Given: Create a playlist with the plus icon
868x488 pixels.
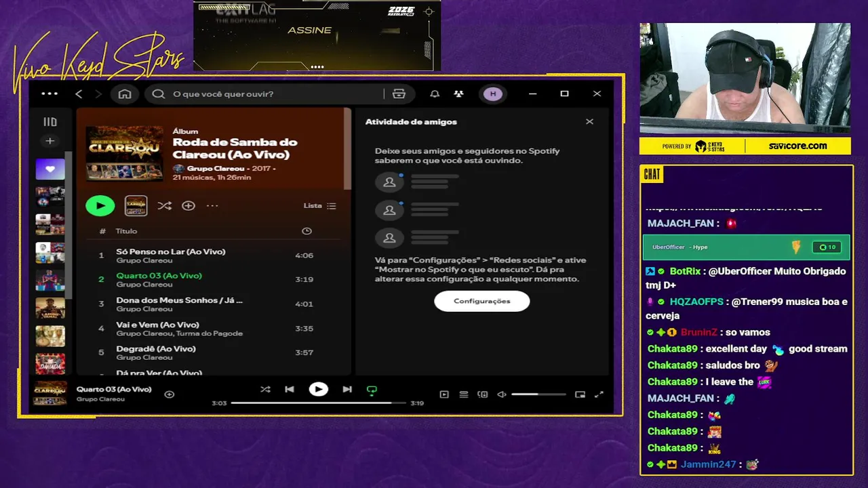Looking at the screenshot, I should pyautogui.click(x=50, y=141).
